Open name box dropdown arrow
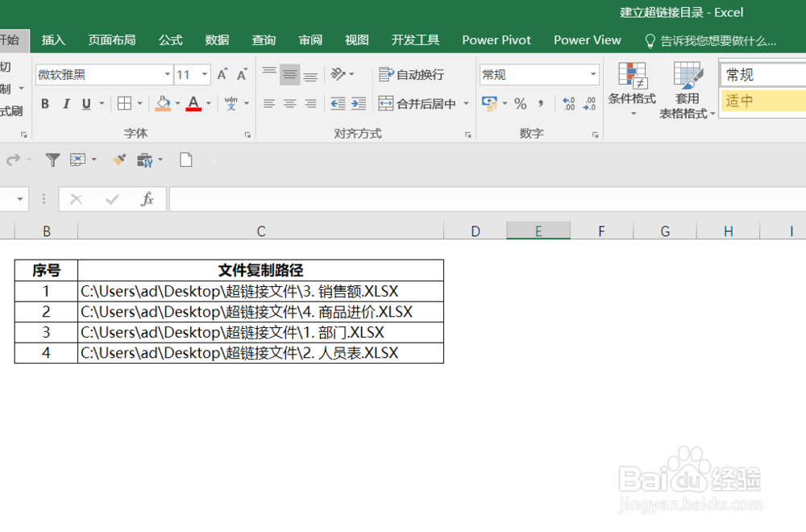This screenshot has height=532, width=806. click(19, 199)
